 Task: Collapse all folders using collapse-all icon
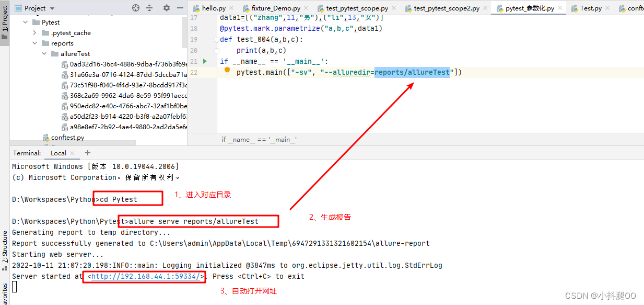click(x=150, y=8)
